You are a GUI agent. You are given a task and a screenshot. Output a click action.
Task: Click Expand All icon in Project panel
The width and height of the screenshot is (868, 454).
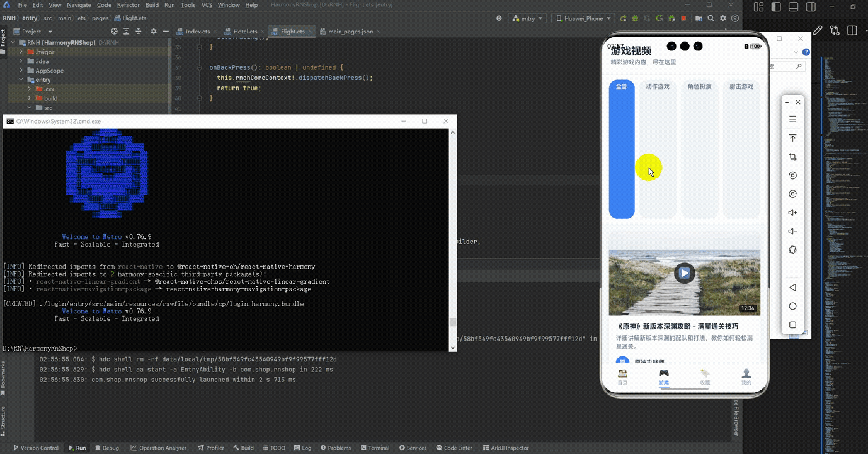126,31
